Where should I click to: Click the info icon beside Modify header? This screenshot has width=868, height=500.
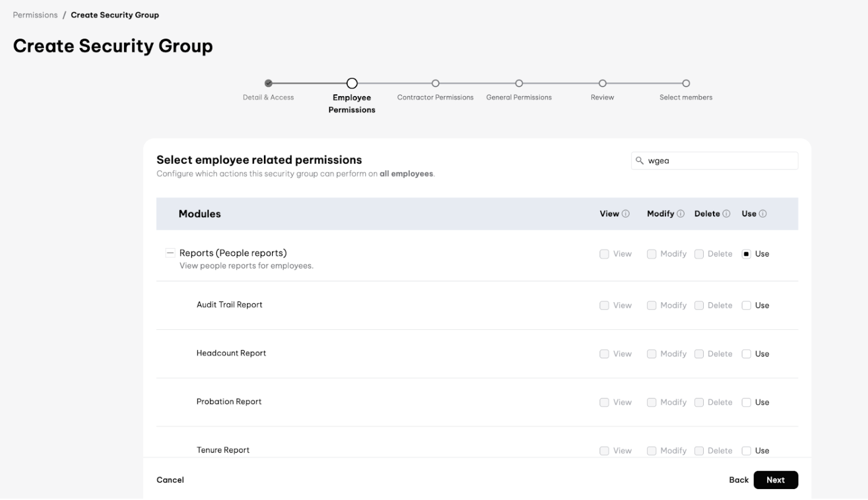pos(681,214)
